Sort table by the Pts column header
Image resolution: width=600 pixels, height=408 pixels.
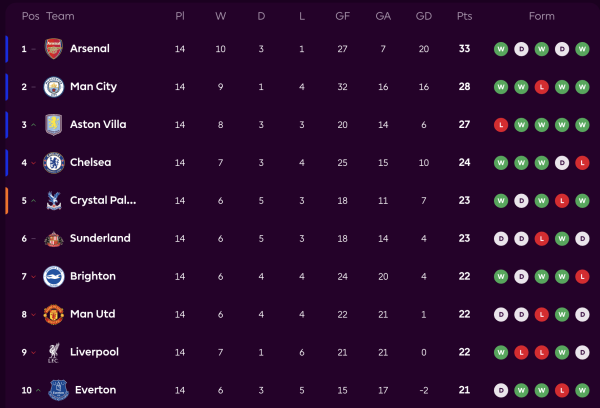pyautogui.click(x=464, y=16)
